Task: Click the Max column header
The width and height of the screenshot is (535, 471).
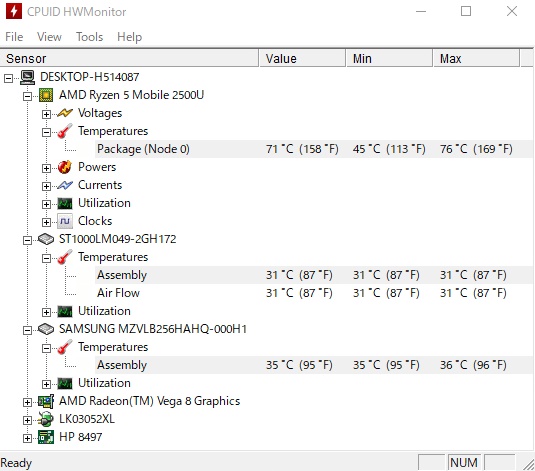Action: tap(477, 58)
